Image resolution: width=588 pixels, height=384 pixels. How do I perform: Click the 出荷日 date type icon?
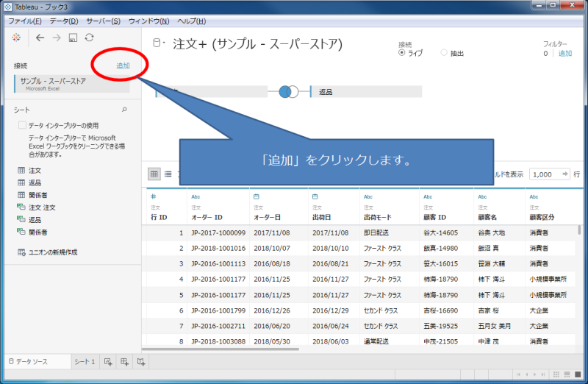click(315, 196)
